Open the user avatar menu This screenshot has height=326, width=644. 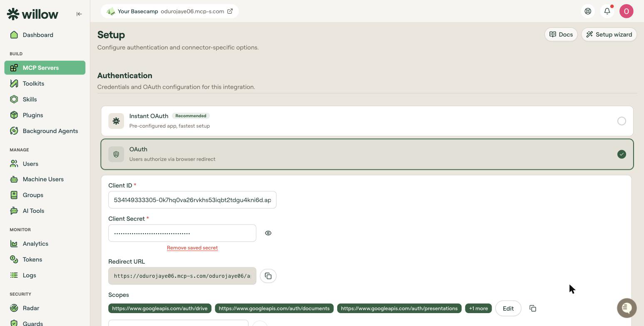point(627,11)
